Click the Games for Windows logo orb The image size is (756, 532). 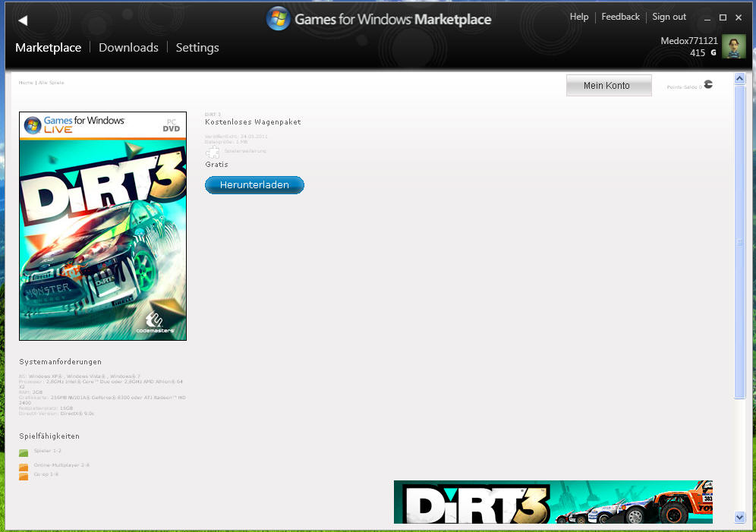[279, 19]
